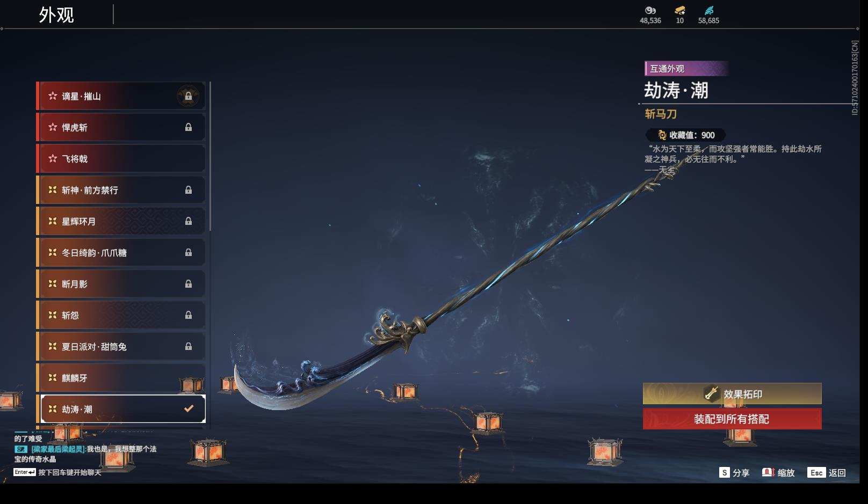This screenshot has width=868, height=504.
Task: Click 分享 share button
Action: pos(734,473)
